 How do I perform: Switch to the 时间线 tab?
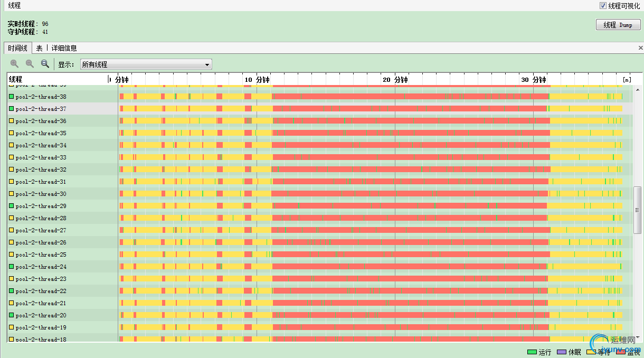click(x=17, y=48)
